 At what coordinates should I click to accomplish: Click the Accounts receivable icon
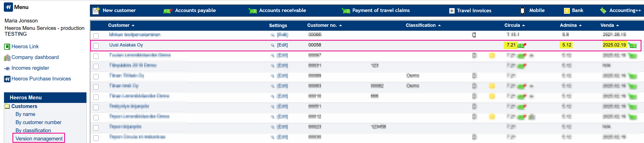click(253, 11)
